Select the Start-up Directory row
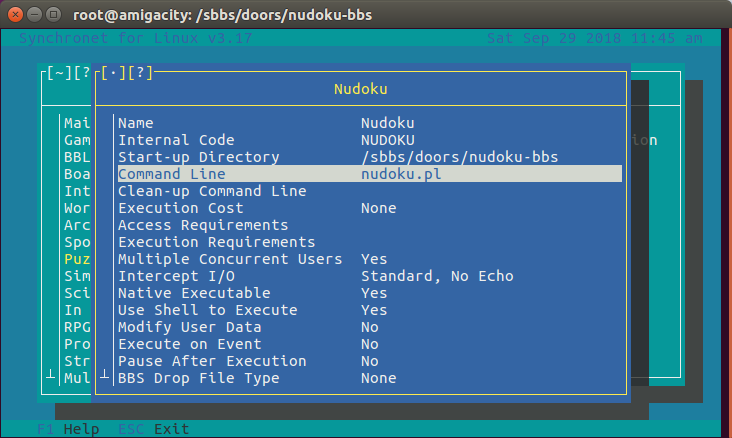Viewport: 732px width, 438px height. [370, 157]
